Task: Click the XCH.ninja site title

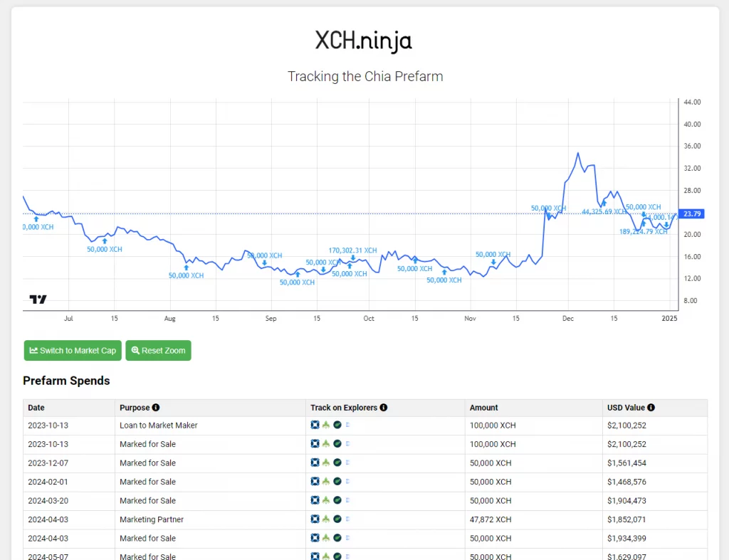Action: click(364, 41)
